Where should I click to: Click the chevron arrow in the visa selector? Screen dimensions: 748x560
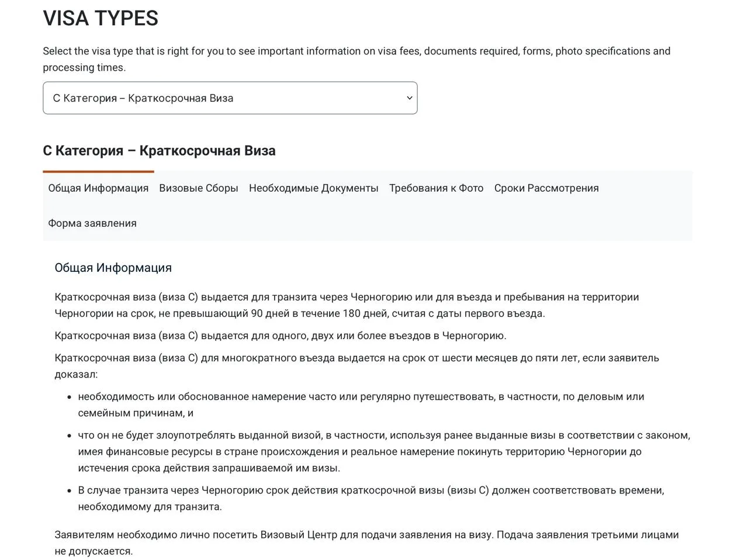410,98
